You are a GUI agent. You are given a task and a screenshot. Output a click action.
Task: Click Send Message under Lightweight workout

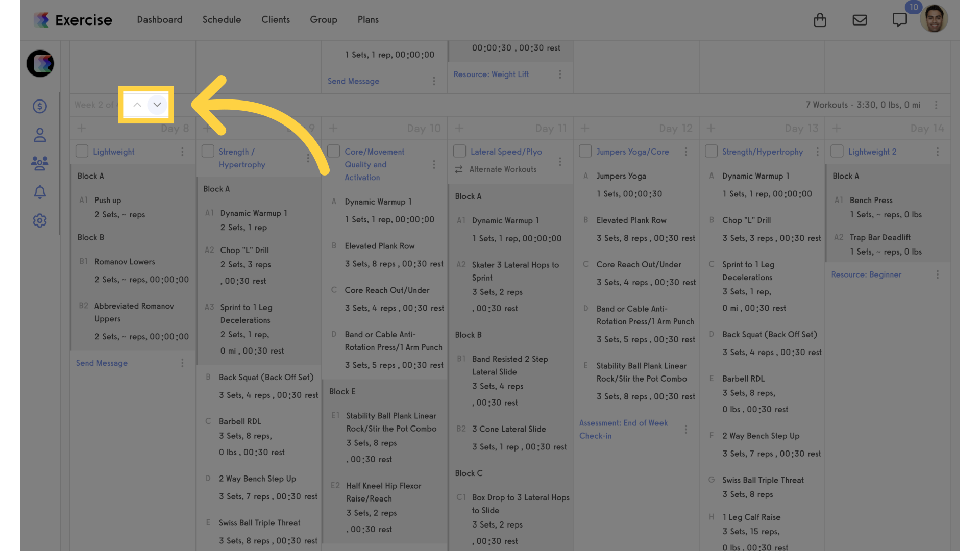pos(102,363)
